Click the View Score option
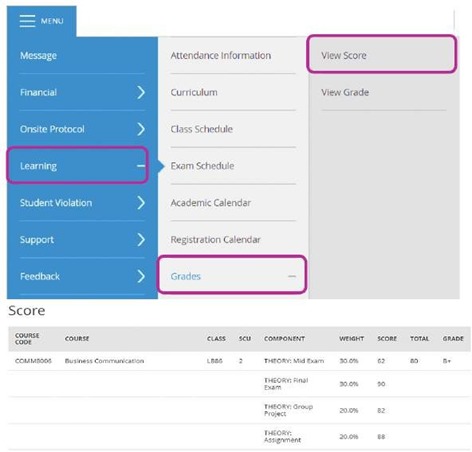This screenshot has width=472, height=452. [344, 55]
